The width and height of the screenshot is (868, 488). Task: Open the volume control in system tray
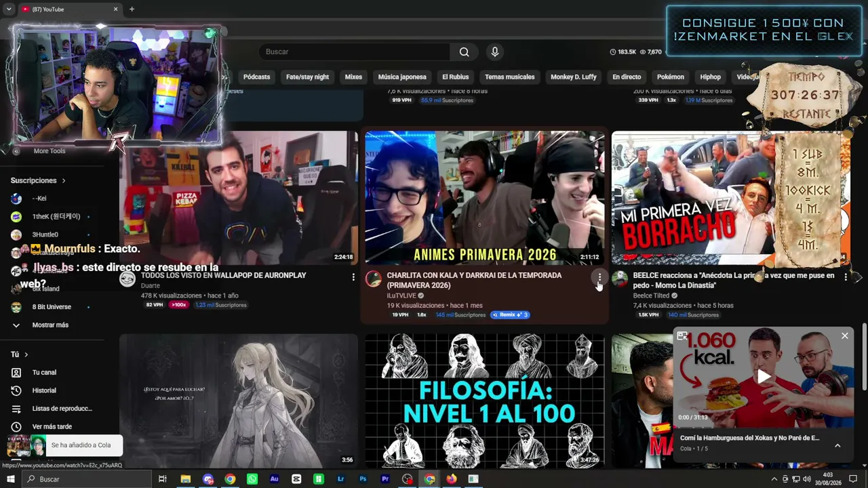[807, 479]
